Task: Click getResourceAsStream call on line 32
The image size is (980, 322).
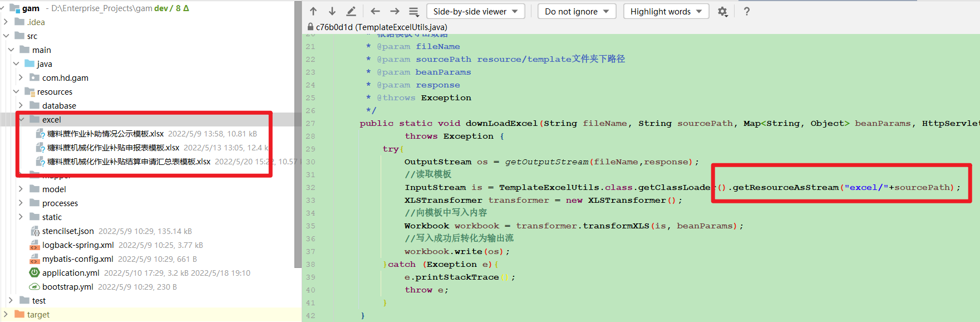Action: point(785,187)
